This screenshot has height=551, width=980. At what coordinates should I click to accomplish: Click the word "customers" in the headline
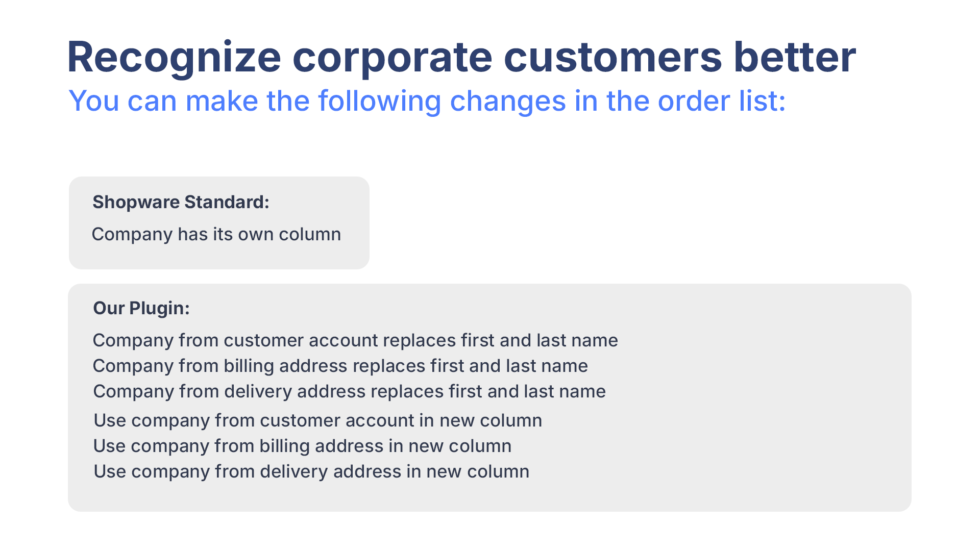tap(612, 57)
